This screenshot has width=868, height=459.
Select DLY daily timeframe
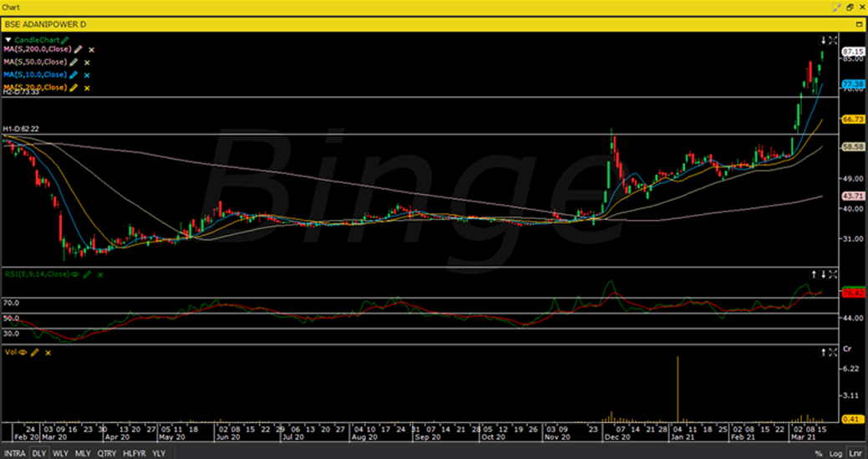(38, 453)
